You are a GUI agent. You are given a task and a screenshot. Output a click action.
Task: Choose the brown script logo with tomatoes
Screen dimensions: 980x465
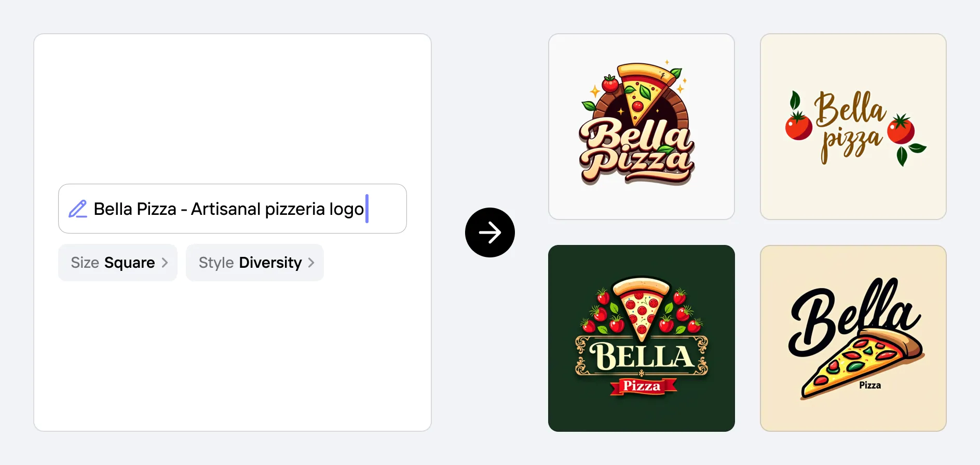point(853,127)
